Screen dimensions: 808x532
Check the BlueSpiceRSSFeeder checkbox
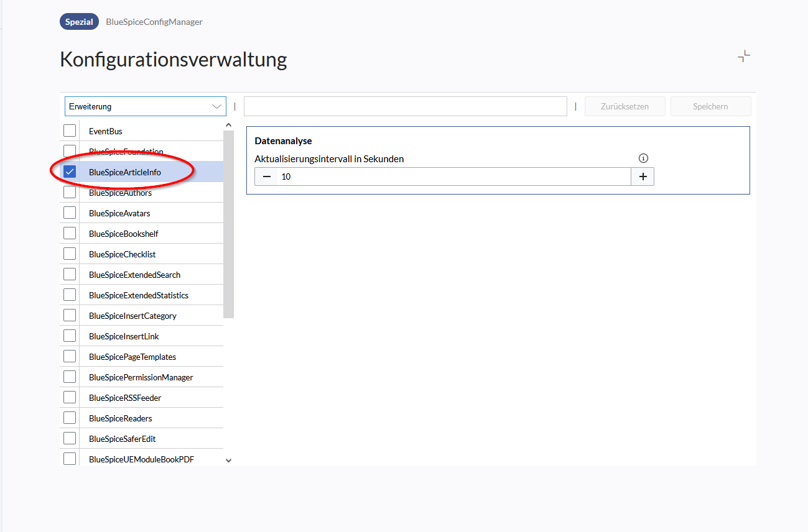(70, 397)
